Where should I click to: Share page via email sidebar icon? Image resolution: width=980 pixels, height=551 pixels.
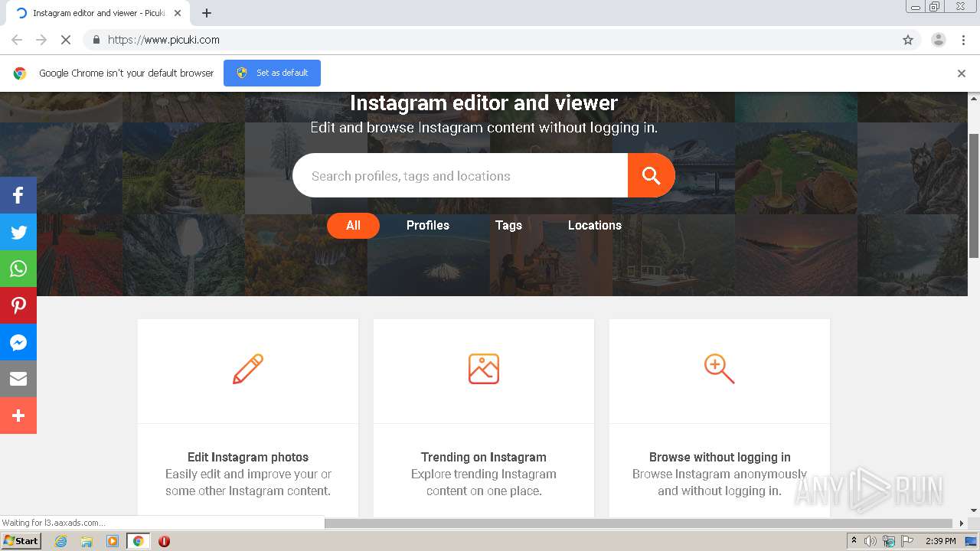(18, 379)
